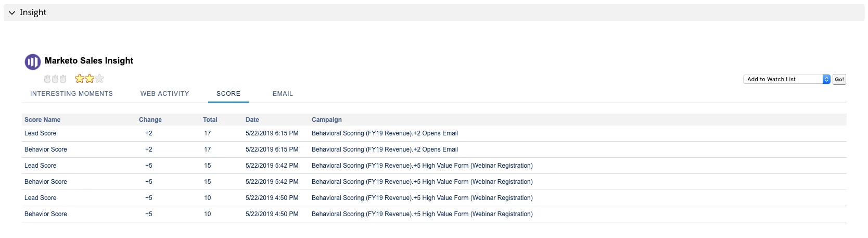Click the Marketo Sales Insight logo icon
Image resolution: width=868 pixels, height=238 pixels.
tap(32, 62)
